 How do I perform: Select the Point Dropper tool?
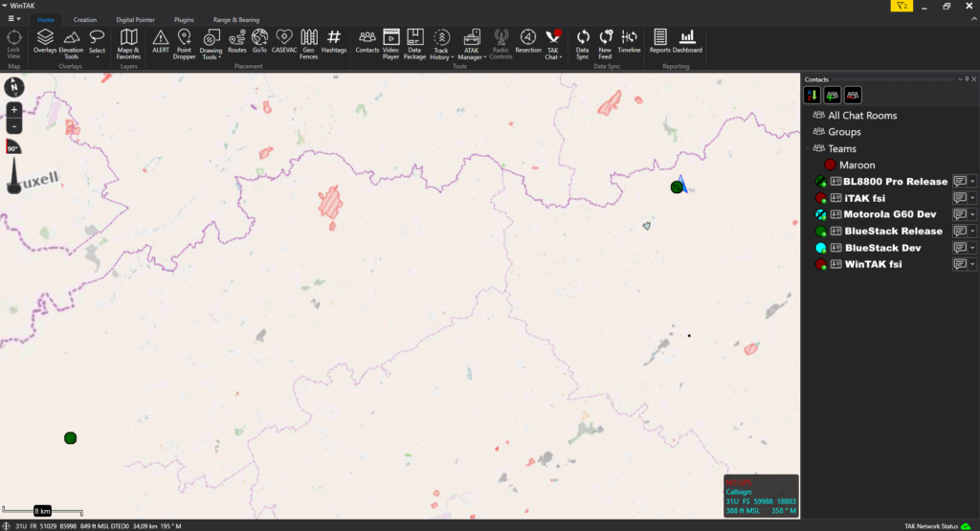click(185, 44)
